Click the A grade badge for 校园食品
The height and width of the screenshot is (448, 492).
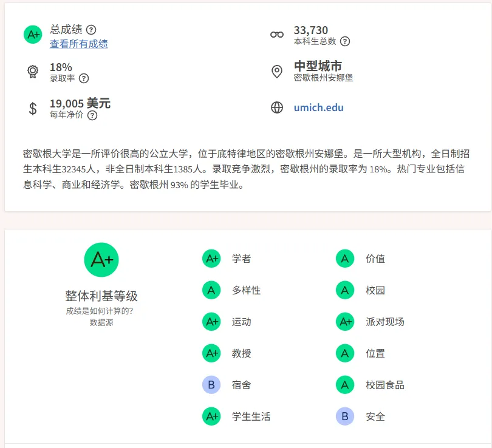[345, 385]
